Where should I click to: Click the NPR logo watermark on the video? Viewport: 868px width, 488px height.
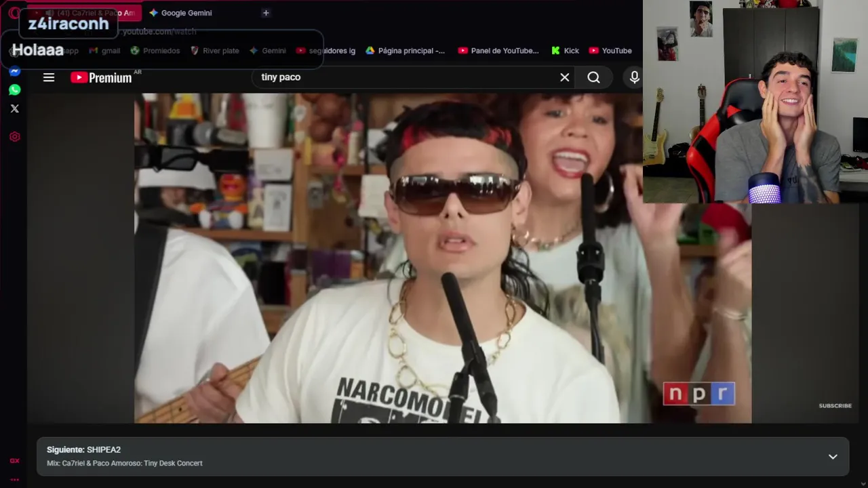coord(698,394)
